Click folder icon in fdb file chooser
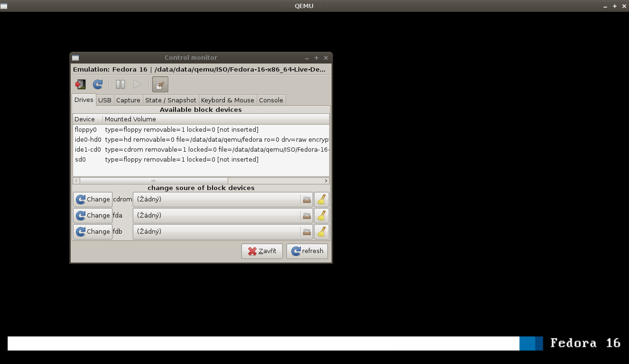This screenshot has height=364, width=629. (307, 232)
